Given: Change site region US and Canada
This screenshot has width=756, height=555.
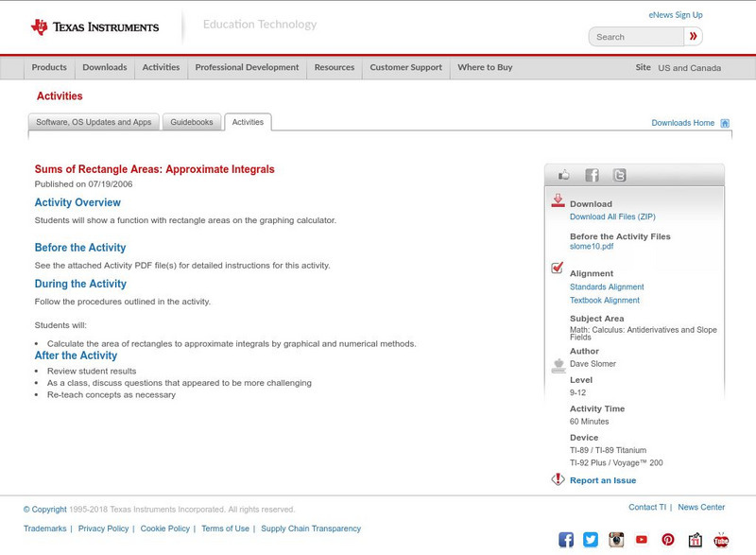Looking at the screenshot, I should pyautogui.click(x=690, y=68).
